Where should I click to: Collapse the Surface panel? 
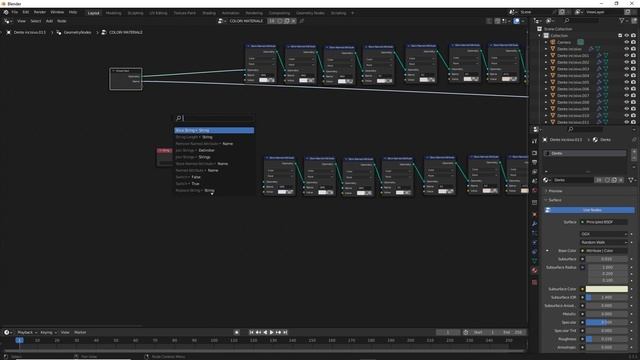click(555, 200)
